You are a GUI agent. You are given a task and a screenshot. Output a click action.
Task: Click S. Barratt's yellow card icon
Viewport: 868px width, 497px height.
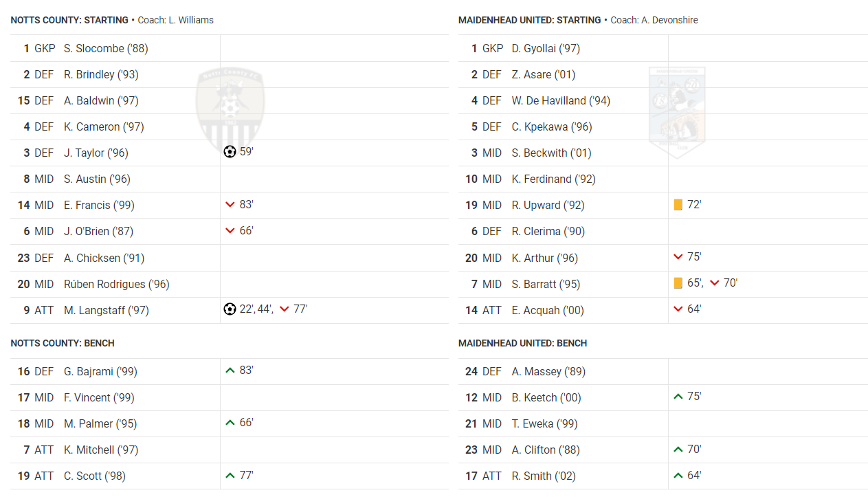coord(678,283)
